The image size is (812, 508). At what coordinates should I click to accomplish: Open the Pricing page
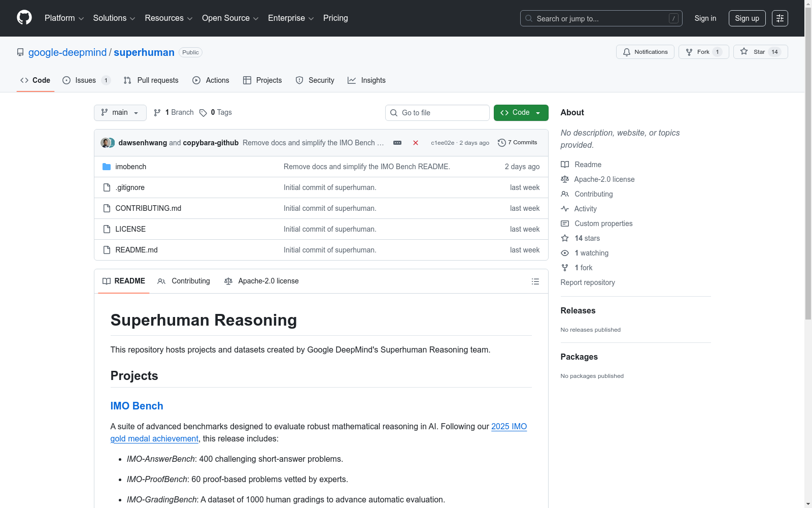[335, 18]
